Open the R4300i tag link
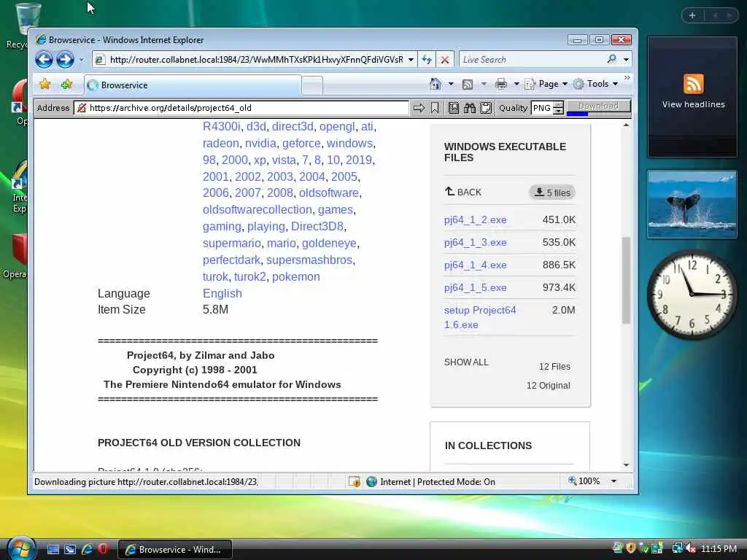The width and height of the screenshot is (747, 560). [222, 126]
